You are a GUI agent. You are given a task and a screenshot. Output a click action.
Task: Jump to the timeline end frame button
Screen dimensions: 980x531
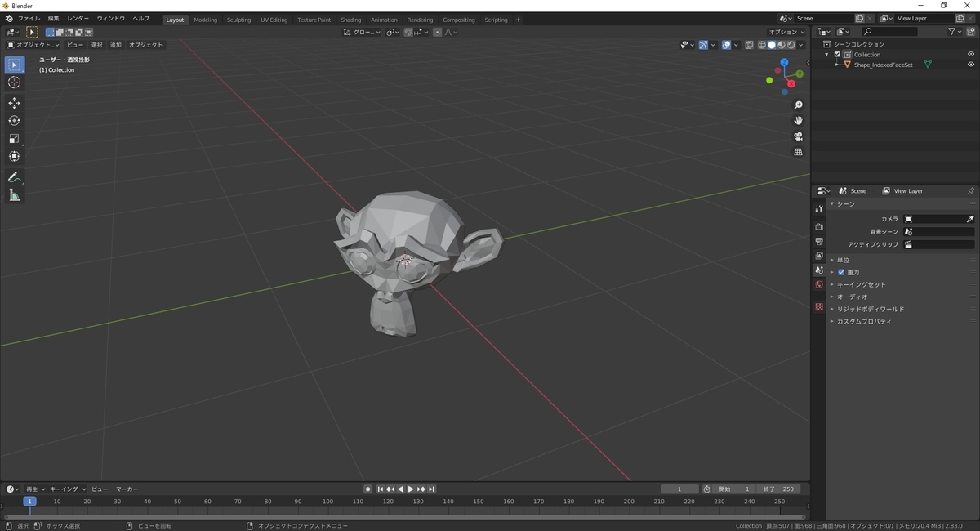431,489
